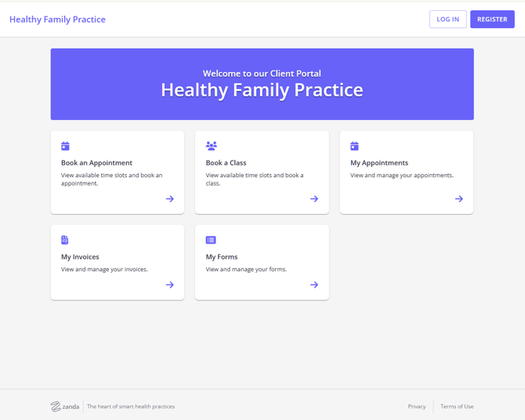Click the list icon on My Forms
This screenshot has height=420, width=525.
pyautogui.click(x=211, y=240)
